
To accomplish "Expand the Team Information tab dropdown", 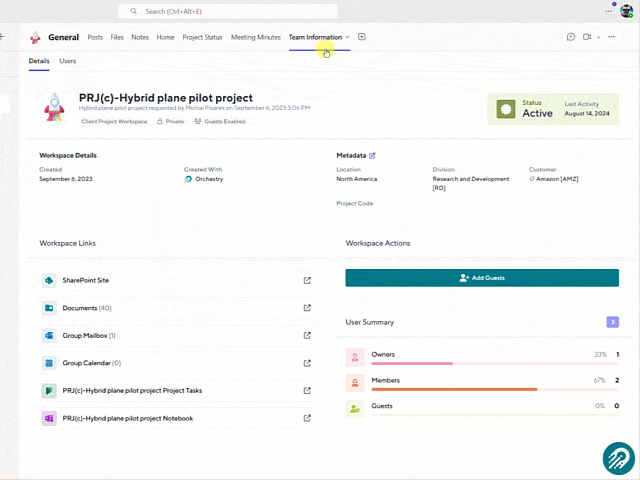I will (x=347, y=37).
